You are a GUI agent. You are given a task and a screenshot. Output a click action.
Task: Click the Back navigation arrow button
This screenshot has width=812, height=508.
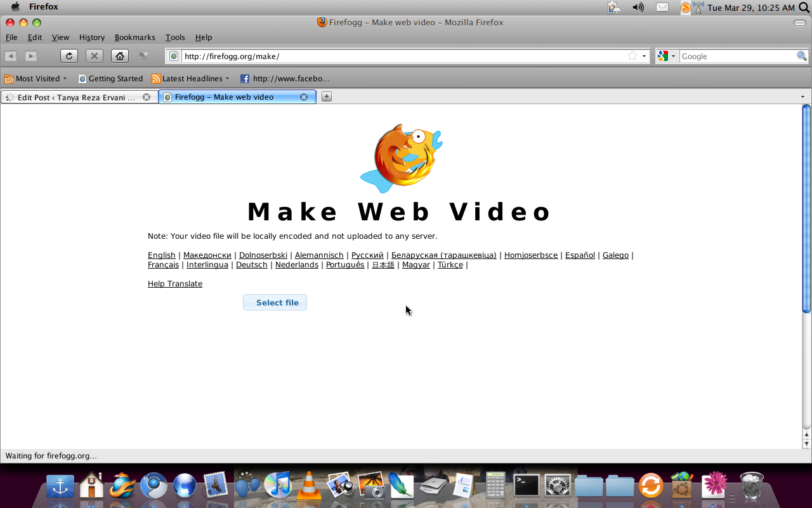tap(11, 56)
